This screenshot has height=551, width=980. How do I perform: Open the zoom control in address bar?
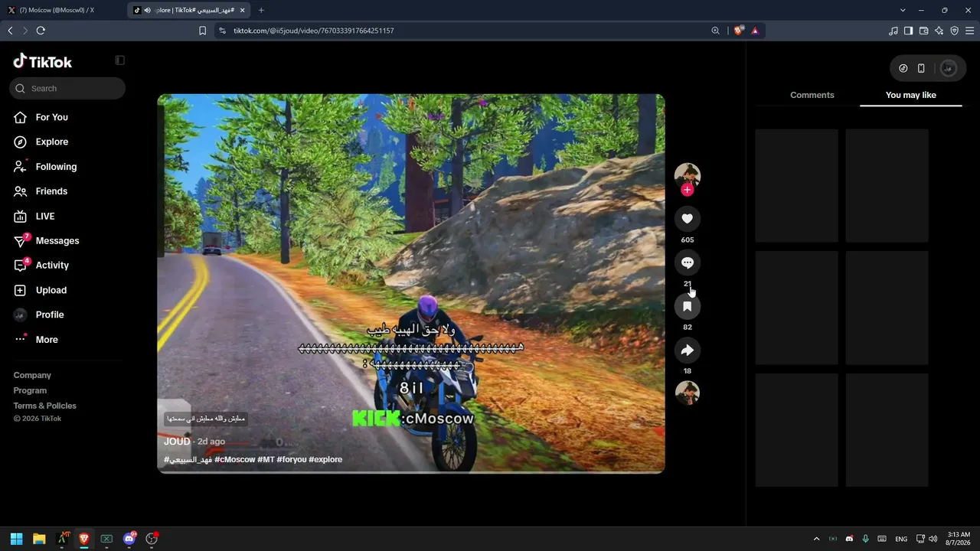715,31
